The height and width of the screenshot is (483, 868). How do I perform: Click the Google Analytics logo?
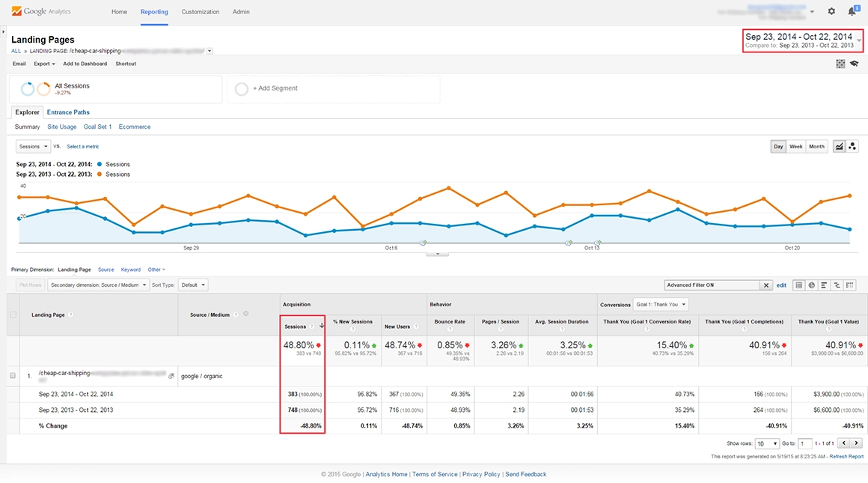41,11
